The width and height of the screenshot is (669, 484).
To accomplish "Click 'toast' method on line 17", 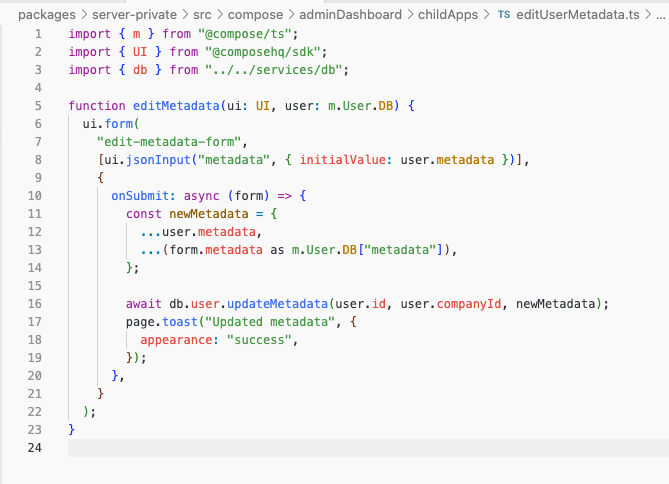I will tap(180, 322).
